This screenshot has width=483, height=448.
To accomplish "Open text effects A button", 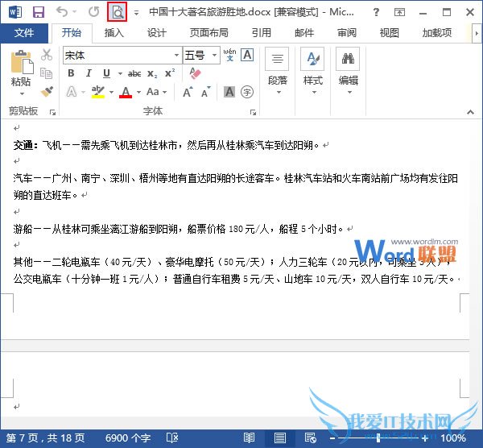I will 72,92.
